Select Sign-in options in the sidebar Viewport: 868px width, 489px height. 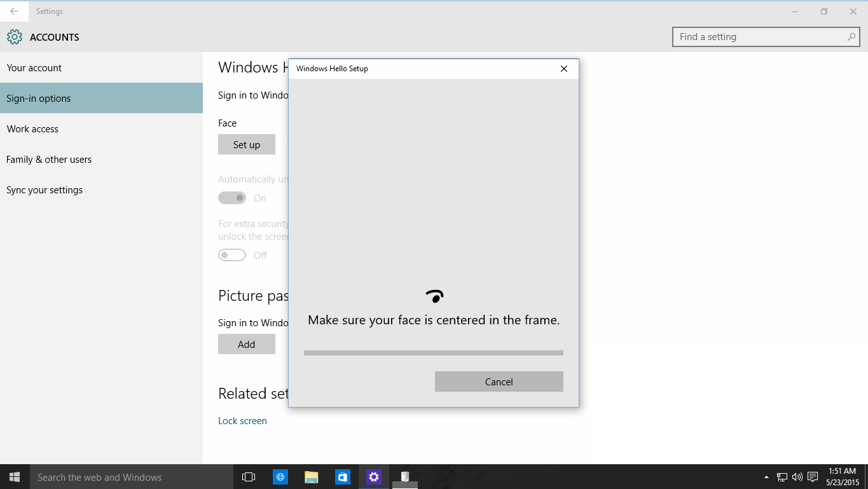pyautogui.click(x=101, y=98)
